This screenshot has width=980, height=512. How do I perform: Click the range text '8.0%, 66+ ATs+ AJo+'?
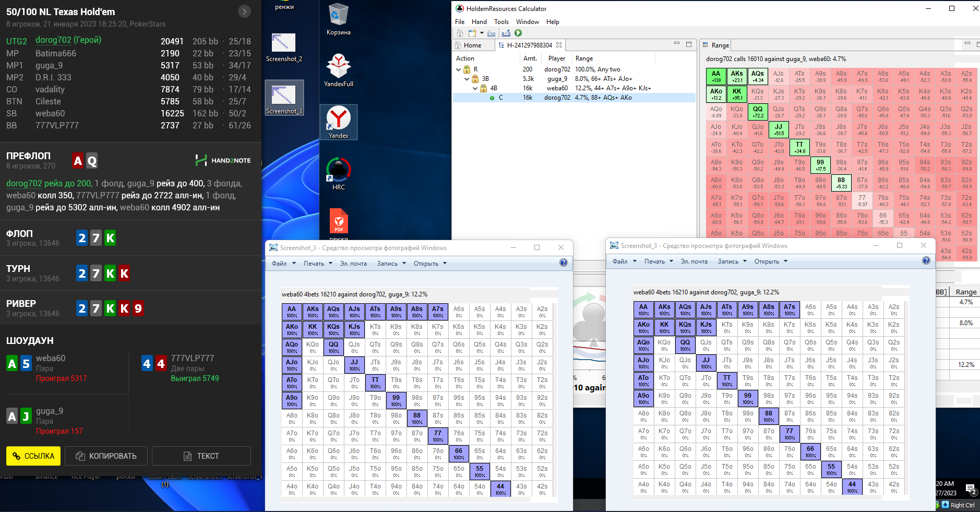[x=603, y=79]
